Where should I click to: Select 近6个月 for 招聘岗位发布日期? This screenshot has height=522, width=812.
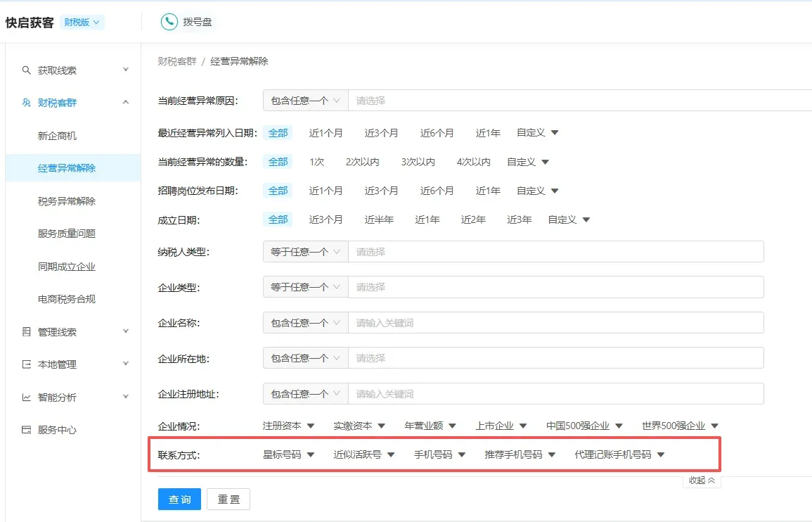tap(437, 191)
